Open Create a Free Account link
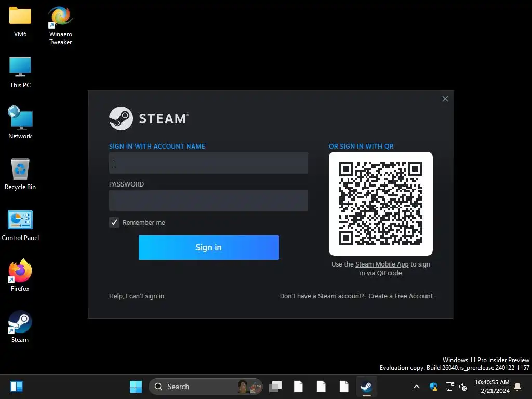This screenshot has width=532, height=399. 401,296
